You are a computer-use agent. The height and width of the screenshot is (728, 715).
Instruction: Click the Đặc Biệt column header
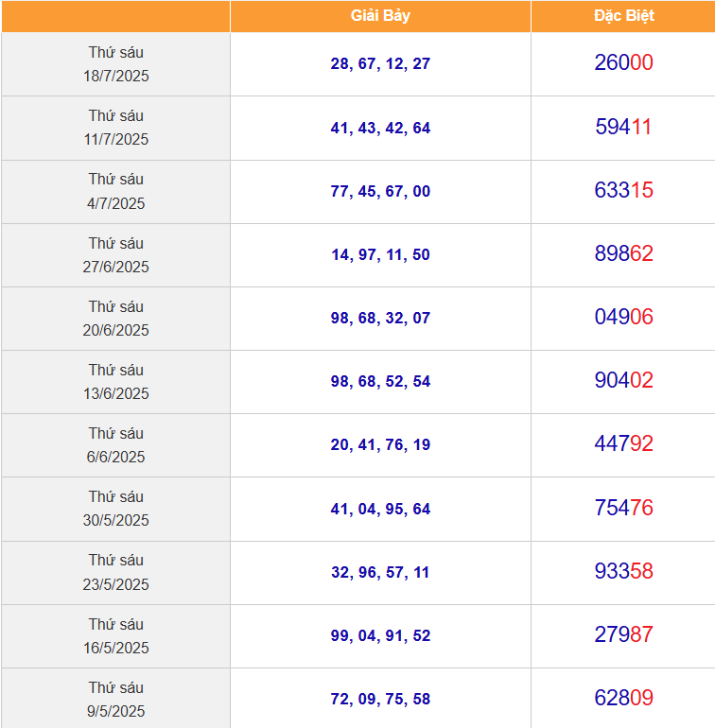pos(623,16)
